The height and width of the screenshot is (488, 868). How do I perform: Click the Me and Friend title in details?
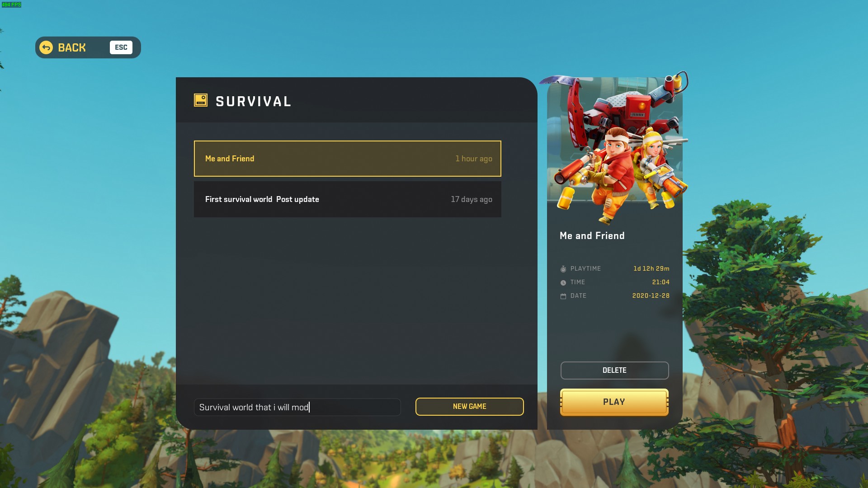tap(592, 236)
